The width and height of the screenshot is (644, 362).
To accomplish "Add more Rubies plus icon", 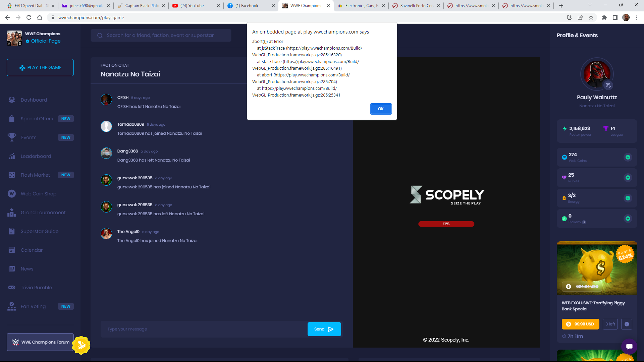I will coord(628,178).
